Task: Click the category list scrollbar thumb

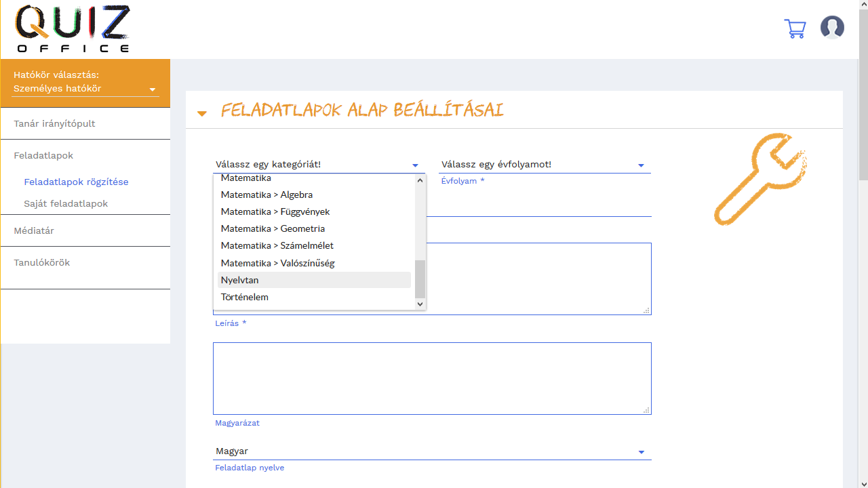Action: [420, 279]
